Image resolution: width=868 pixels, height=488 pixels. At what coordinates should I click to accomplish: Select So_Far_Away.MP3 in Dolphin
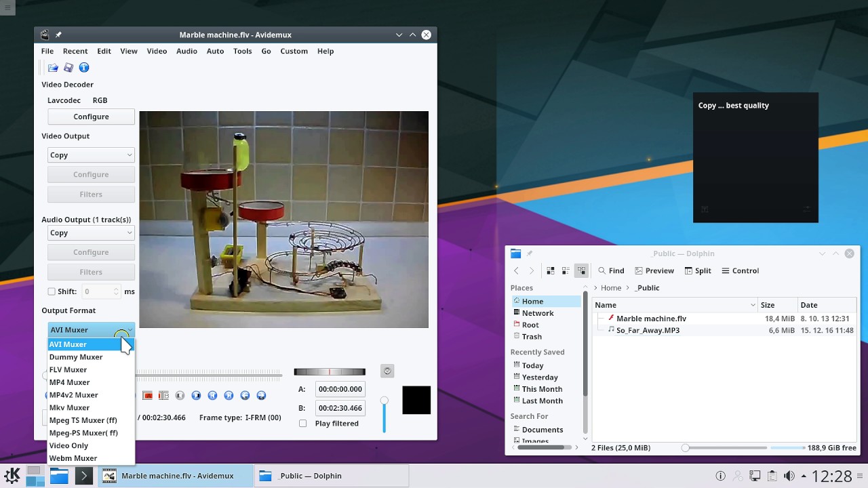648,331
